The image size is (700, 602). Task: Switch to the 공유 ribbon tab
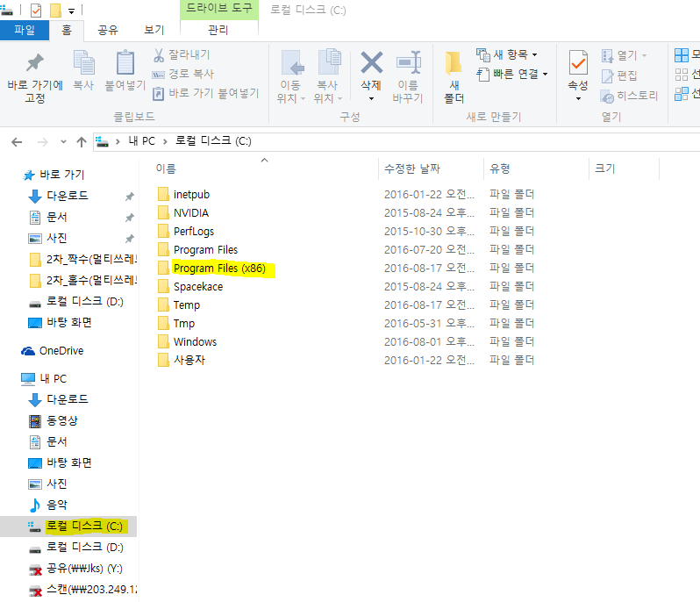[x=108, y=30]
